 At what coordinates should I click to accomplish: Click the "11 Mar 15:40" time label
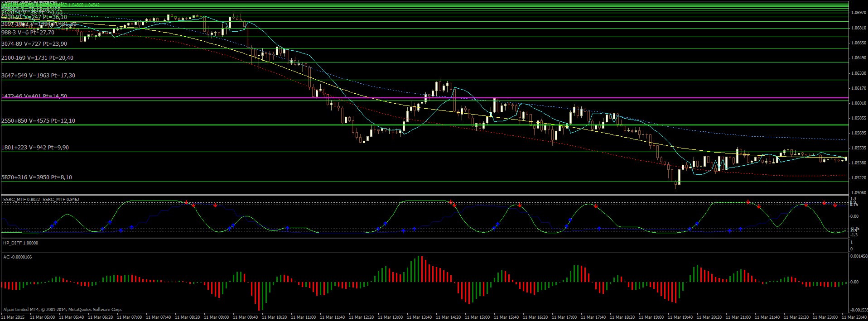click(x=506, y=317)
